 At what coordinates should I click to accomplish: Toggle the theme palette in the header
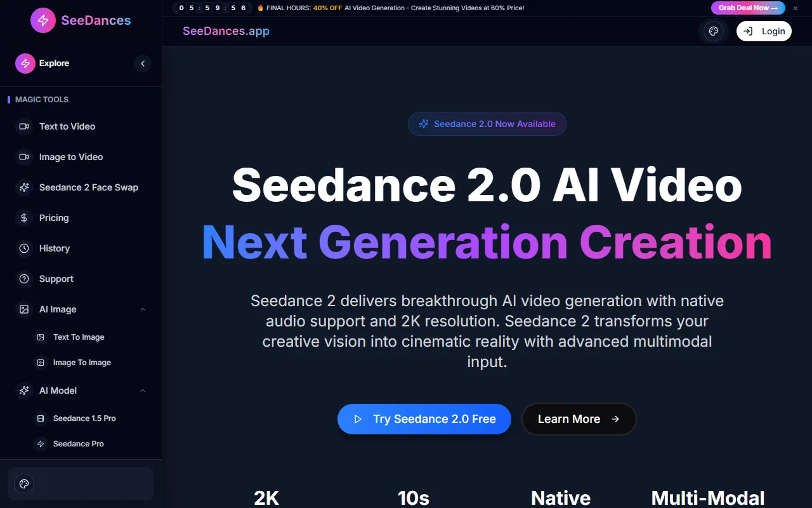(714, 31)
